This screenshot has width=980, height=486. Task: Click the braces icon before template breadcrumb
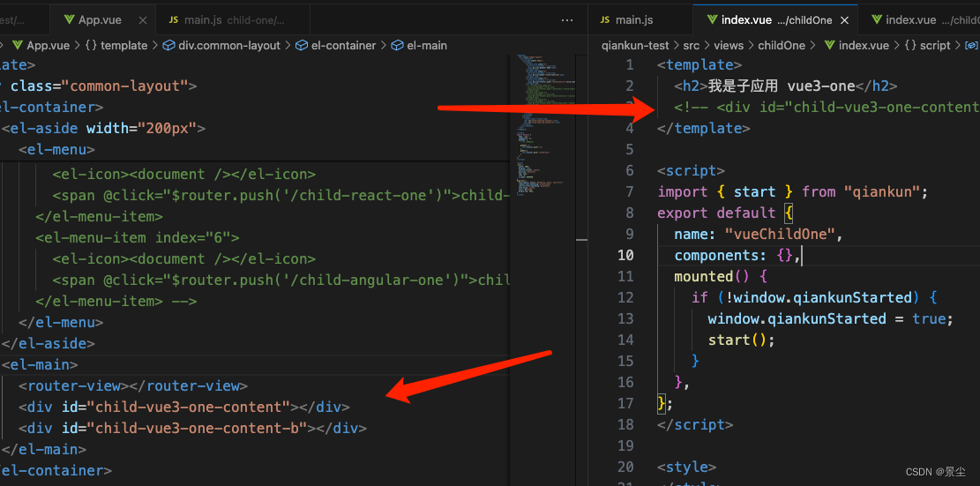tap(91, 46)
